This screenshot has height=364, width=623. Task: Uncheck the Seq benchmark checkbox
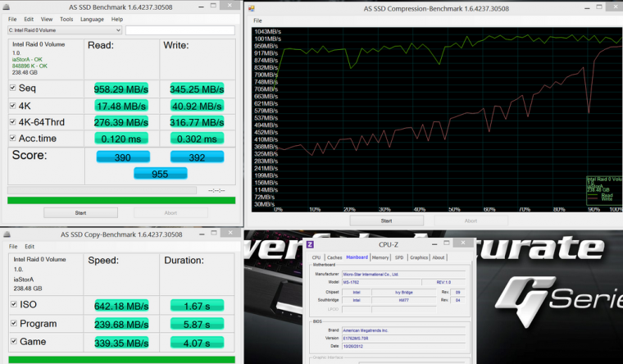tap(12, 88)
